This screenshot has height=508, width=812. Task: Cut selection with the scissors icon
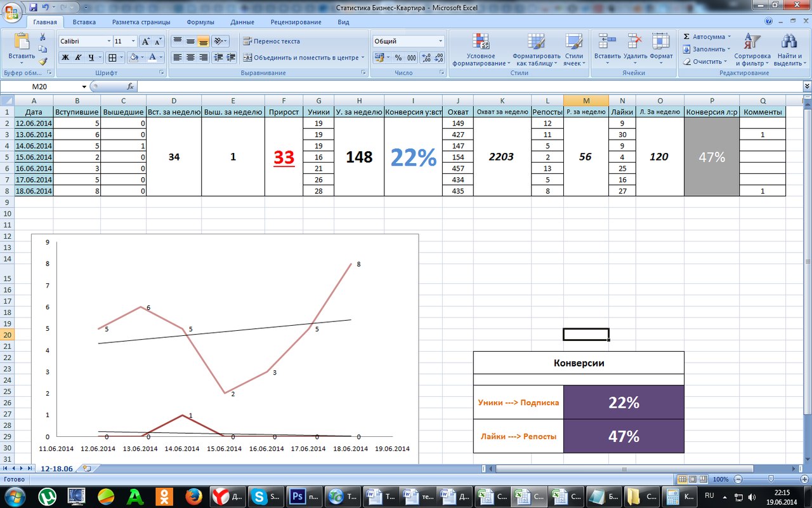[43, 37]
